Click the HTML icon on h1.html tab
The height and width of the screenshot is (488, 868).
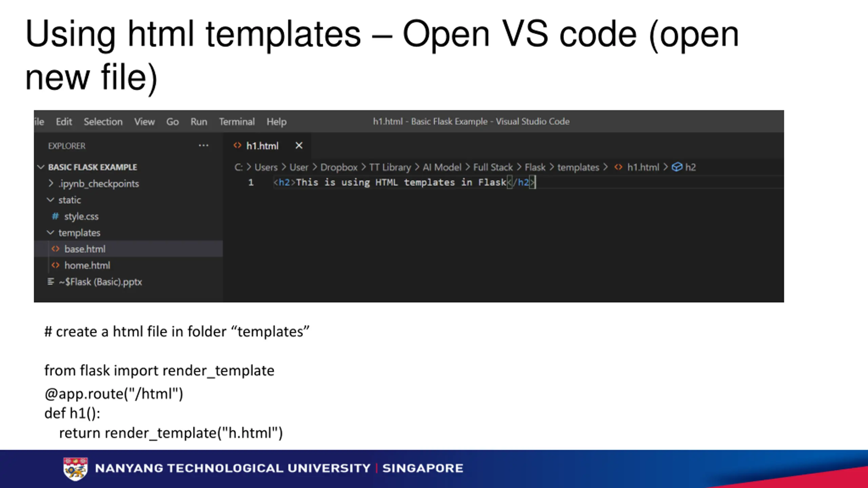click(x=237, y=146)
